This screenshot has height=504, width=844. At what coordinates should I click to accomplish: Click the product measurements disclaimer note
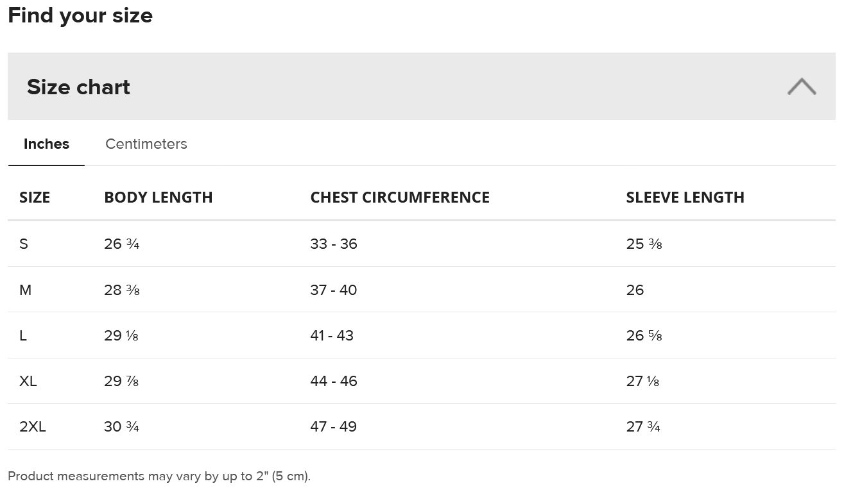[159, 476]
